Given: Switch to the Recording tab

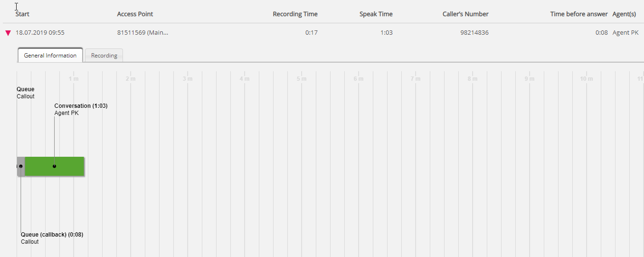Looking at the screenshot, I should 104,56.
